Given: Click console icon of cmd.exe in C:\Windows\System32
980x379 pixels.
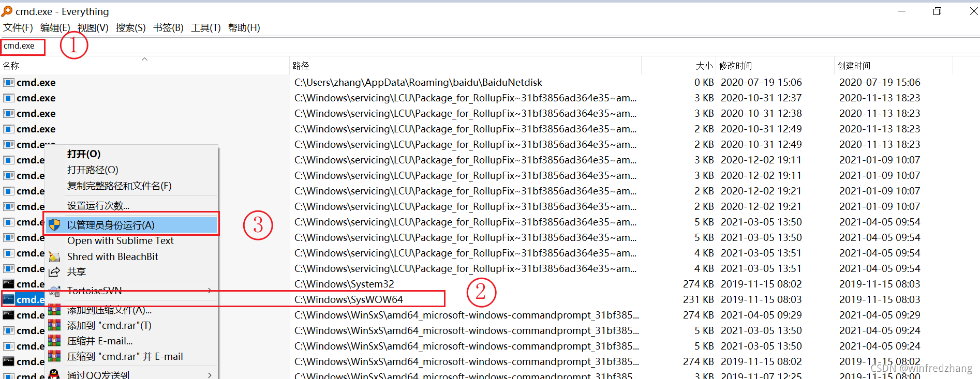Looking at the screenshot, I should click(8, 284).
